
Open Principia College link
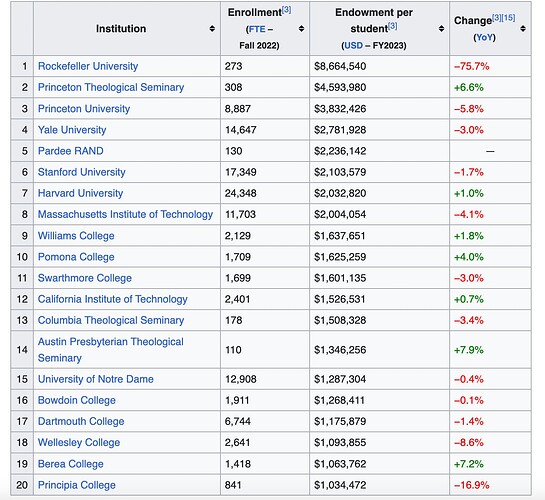pyautogui.click(x=76, y=485)
